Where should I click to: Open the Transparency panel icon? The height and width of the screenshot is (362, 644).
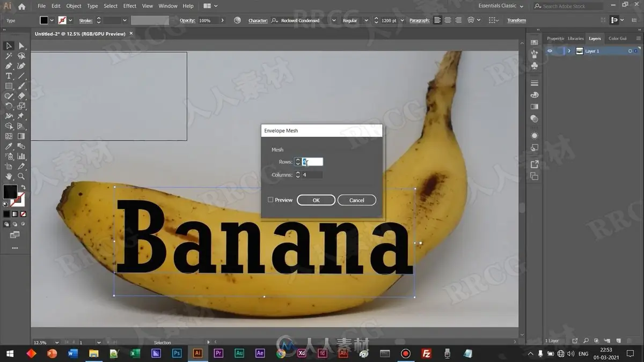[534, 119]
